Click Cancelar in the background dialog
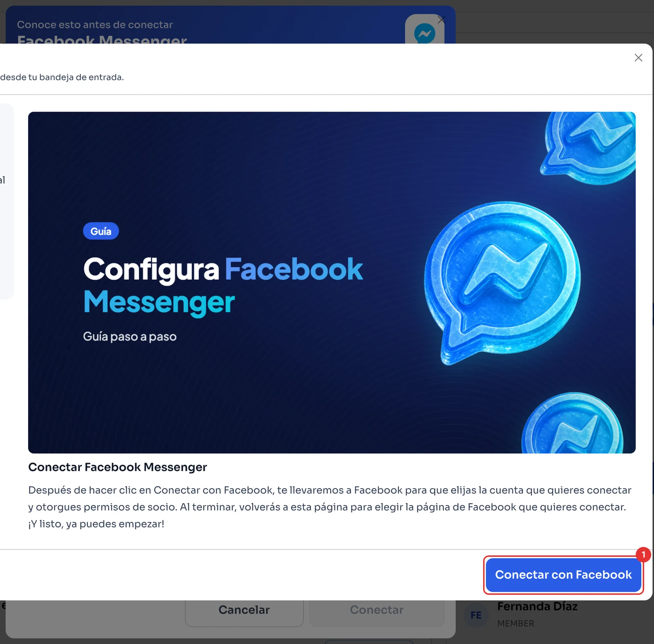 tap(244, 611)
